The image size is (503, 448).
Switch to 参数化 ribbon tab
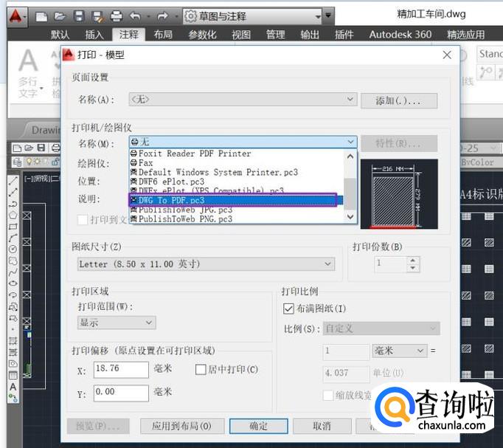point(202,35)
